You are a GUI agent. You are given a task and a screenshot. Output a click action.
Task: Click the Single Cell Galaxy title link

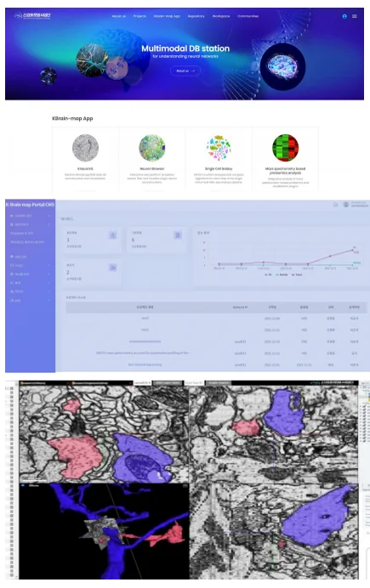pyautogui.click(x=219, y=169)
